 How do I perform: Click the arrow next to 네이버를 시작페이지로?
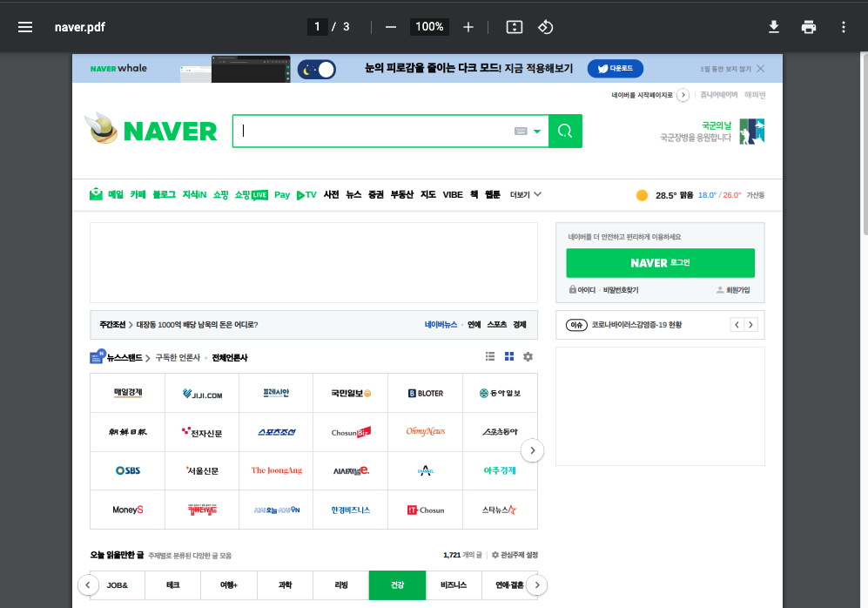683,95
